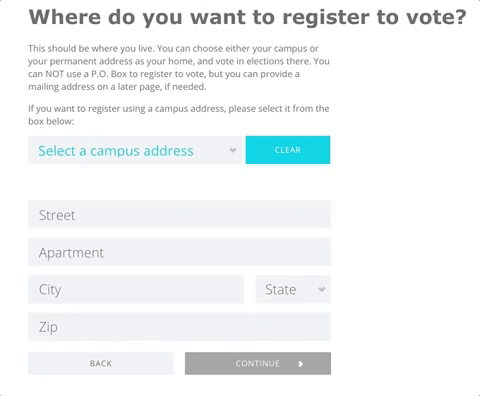This screenshot has width=480, height=396.
Task: Open the Select a campus address dropdown
Action: tap(135, 150)
